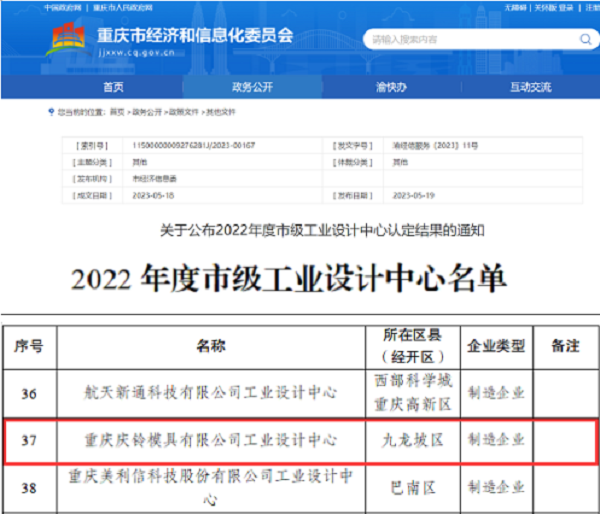600x514 pixels.
Task: Click the index number ending in 00167
Action: pyautogui.click(x=194, y=145)
